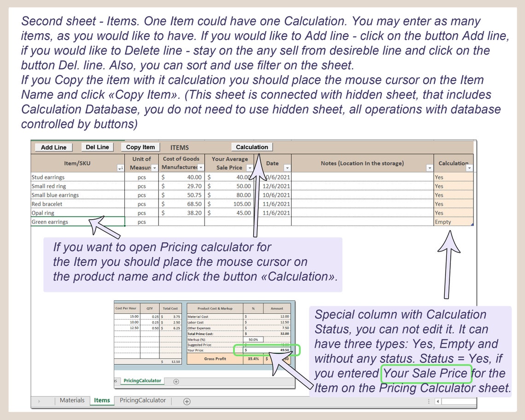Image resolution: width=525 pixels, height=420 pixels.
Task: Click the horizontal scrollbar arrow at bottom right
Action: pos(439,401)
